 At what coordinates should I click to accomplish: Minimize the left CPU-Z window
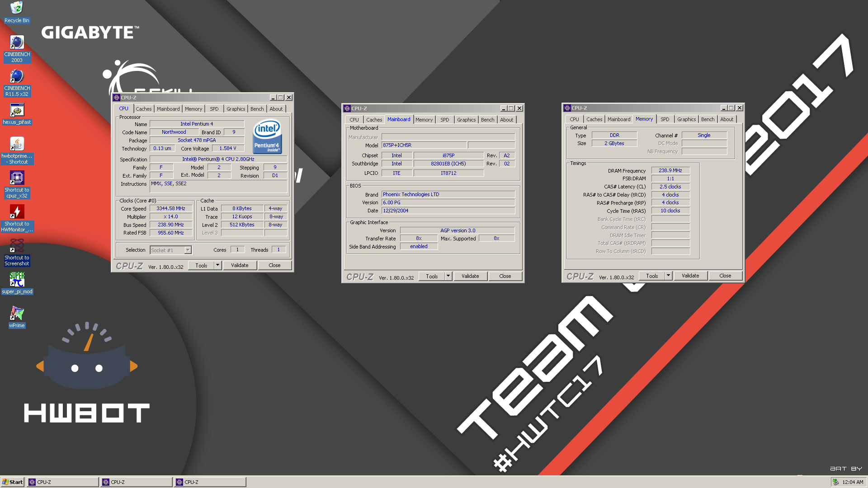point(273,98)
